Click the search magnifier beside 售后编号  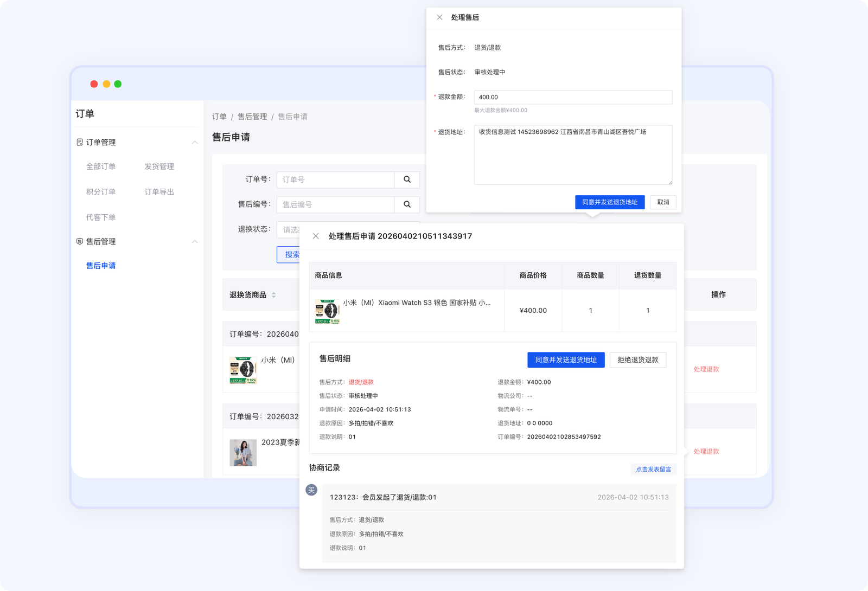click(x=407, y=204)
